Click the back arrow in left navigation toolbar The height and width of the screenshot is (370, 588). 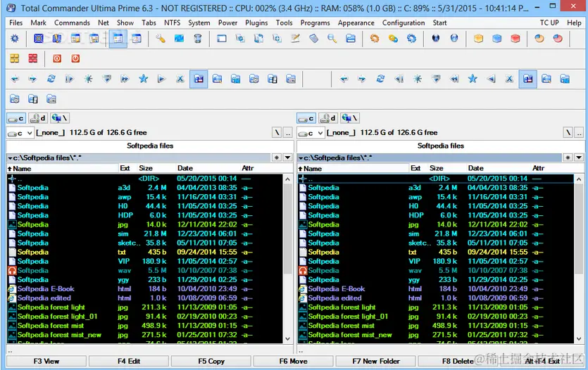15,79
